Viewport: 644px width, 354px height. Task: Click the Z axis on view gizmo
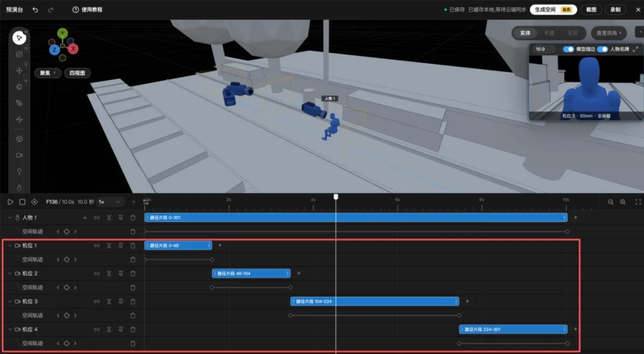point(54,49)
